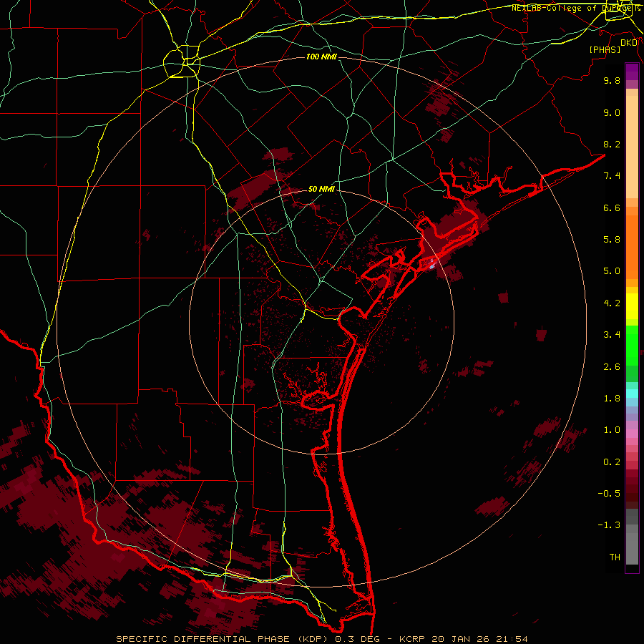Click the yellow segment of the color bar

coord(632,306)
